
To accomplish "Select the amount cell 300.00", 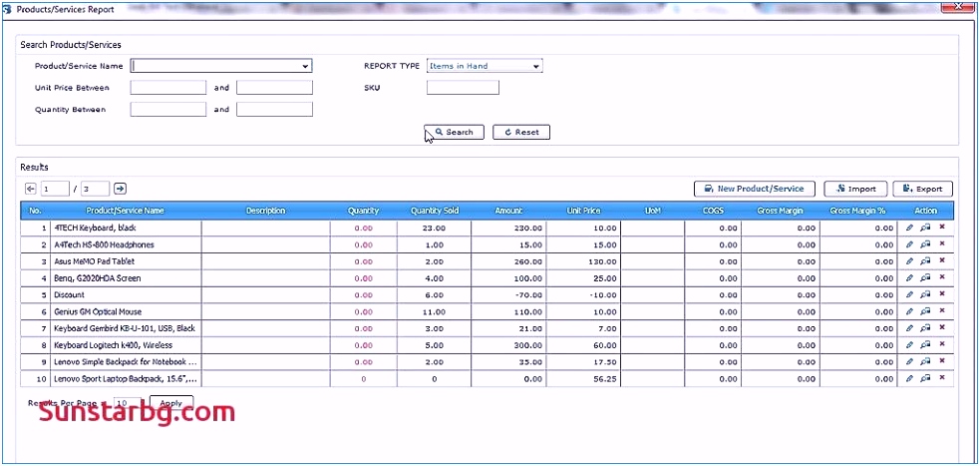I will point(508,345).
